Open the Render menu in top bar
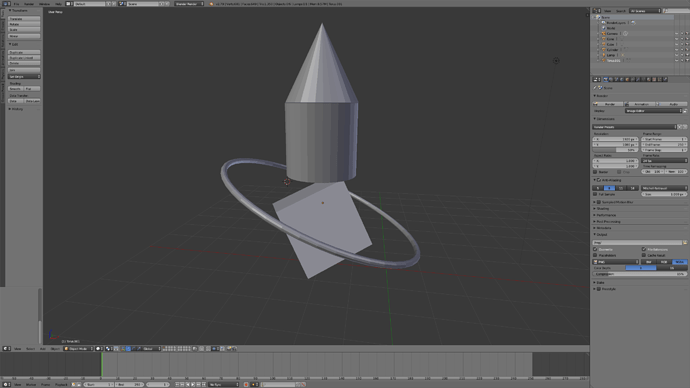The height and width of the screenshot is (388, 690). point(29,4)
